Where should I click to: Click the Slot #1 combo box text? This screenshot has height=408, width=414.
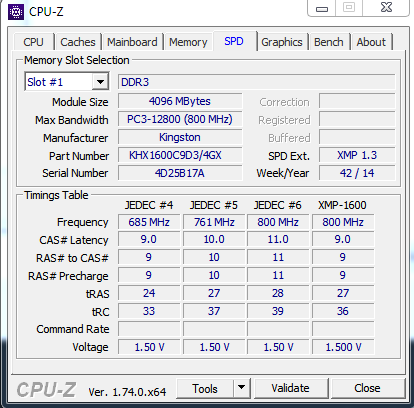click(45, 82)
